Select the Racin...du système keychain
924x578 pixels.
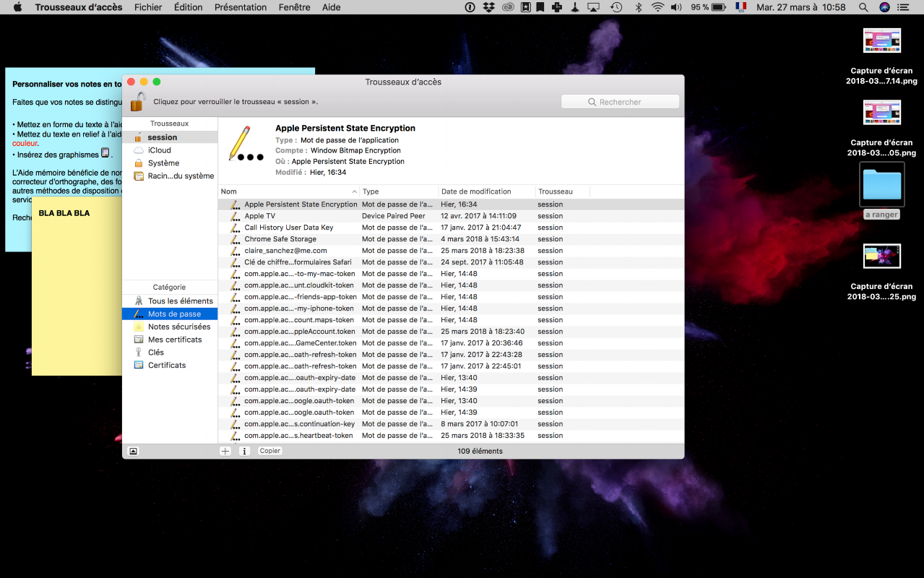pyautogui.click(x=170, y=176)
